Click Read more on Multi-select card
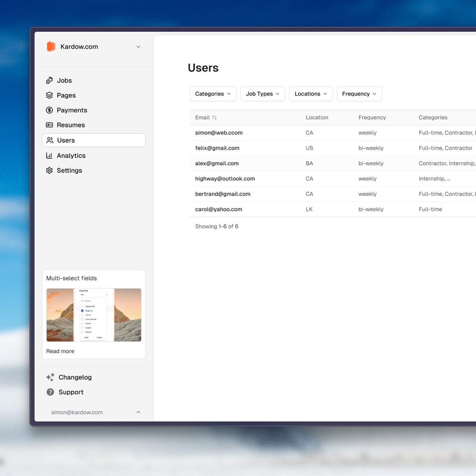The height and width of the screenshot is (476, 476). (x=60, y=351)
